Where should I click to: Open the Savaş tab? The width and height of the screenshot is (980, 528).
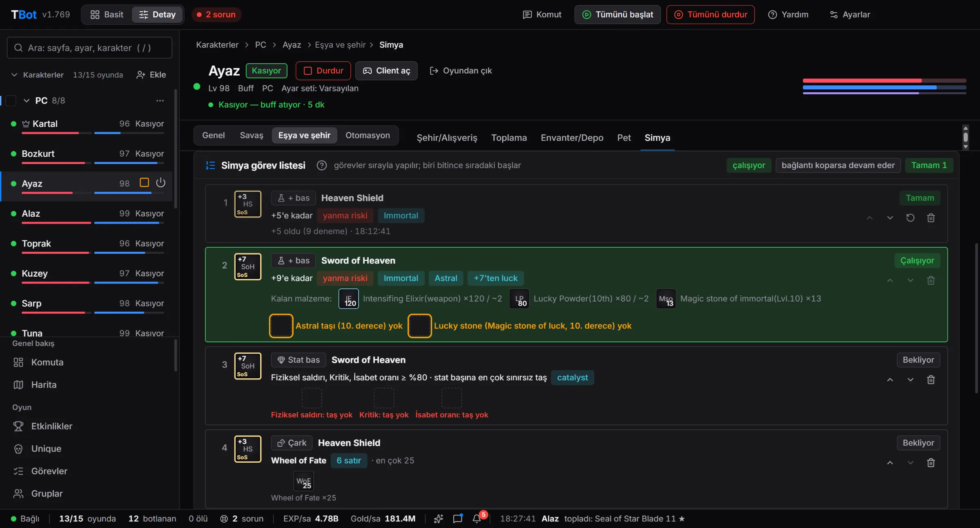coord(252,135)
